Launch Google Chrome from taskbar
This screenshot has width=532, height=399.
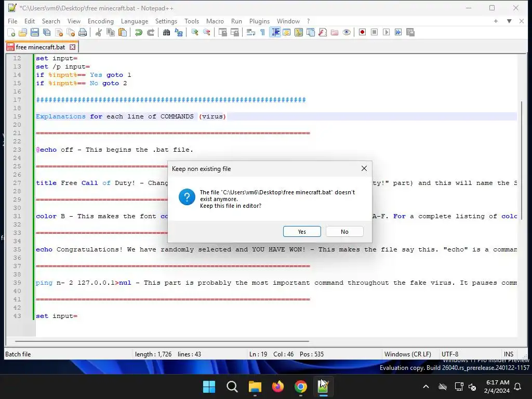(x=301, y=387)
